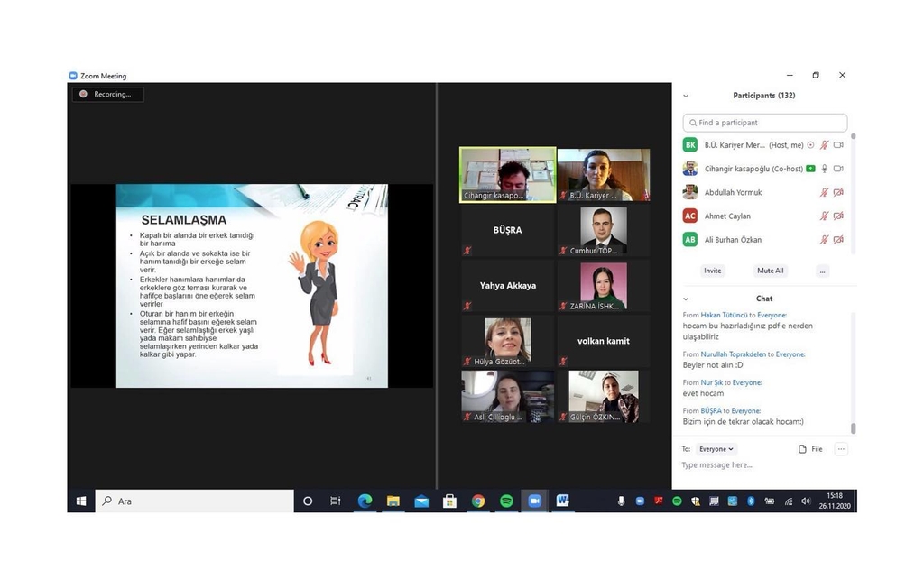
Task: Collapse the Participants panel chevron
Action: [686, 96]
